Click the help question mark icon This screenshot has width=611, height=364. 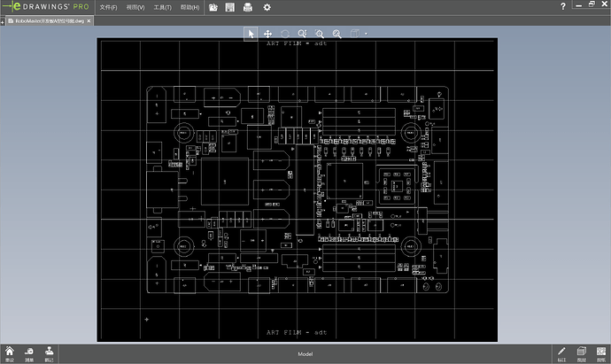click(563, 7)
